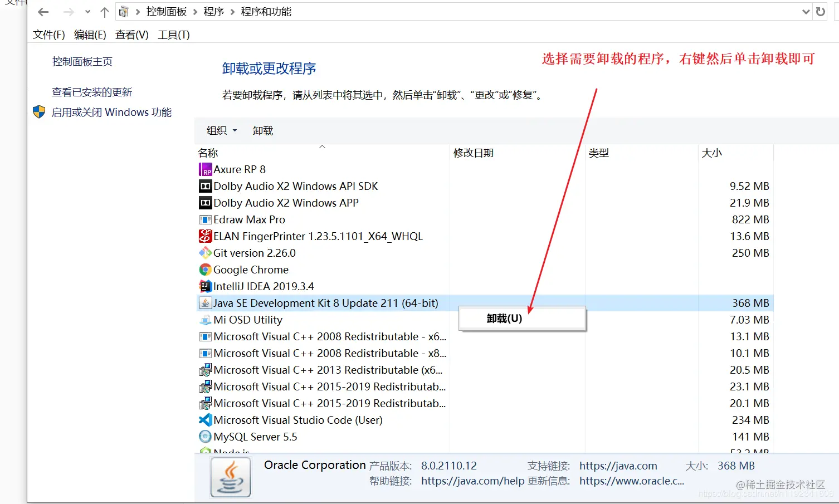Open the 编辑(E) menu
839x504 pixels.
coord(90,35)
